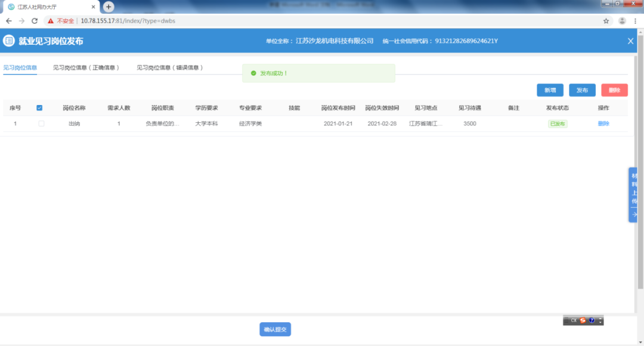Open a new browser tab with plus icon
The height and width of the screenshot is (346, 644).
tap(109, 7)
